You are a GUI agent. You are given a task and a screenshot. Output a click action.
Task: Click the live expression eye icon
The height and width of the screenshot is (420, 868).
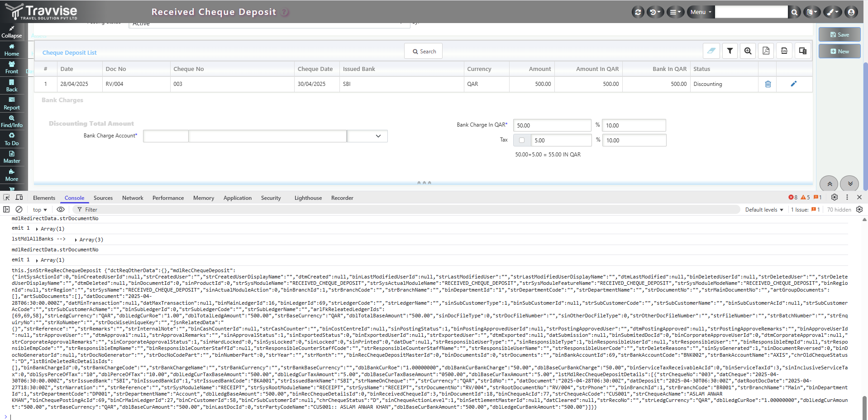click(61, 209)
